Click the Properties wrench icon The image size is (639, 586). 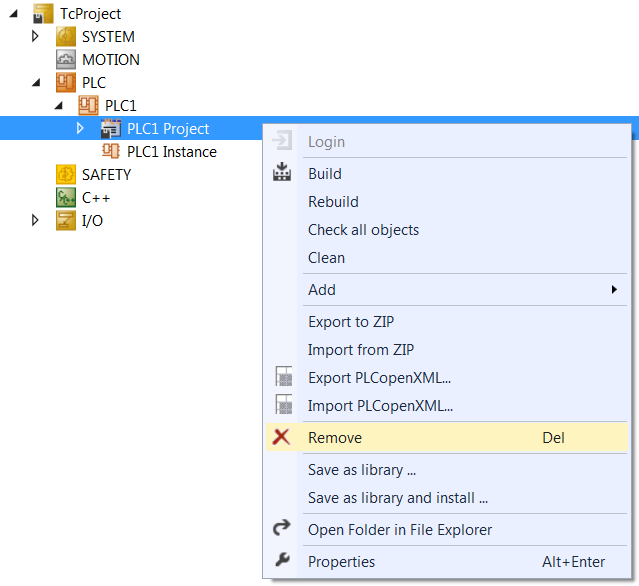(x=282, y=560)
